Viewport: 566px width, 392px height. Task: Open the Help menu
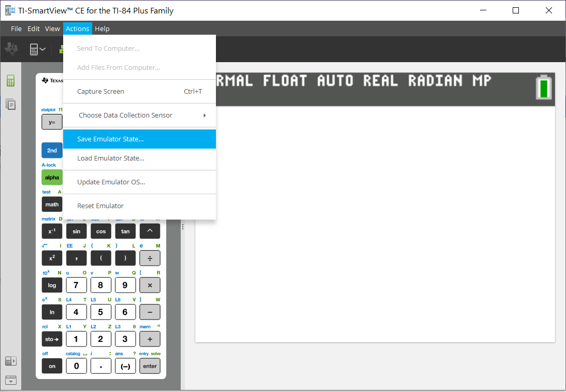[102, 29]
